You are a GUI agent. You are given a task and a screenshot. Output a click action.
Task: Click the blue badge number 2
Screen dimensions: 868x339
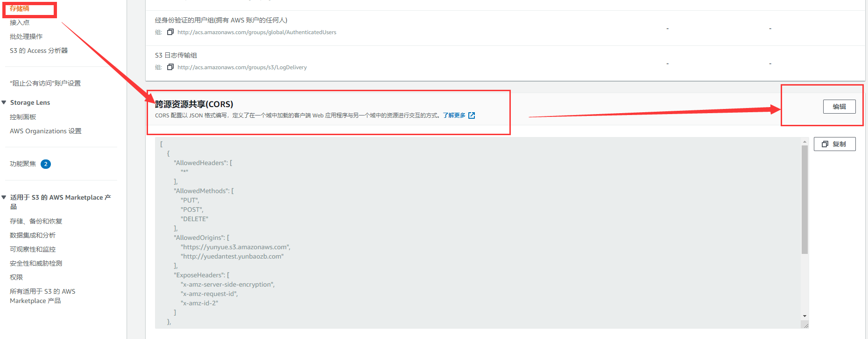pyautogui.click(x=46, y=164)
